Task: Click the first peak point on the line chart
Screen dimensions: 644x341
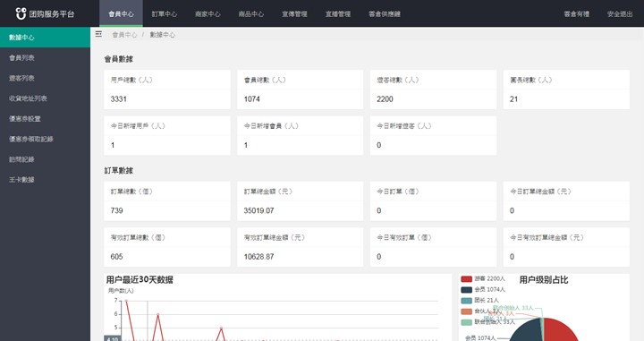Action: coord(126,301)
